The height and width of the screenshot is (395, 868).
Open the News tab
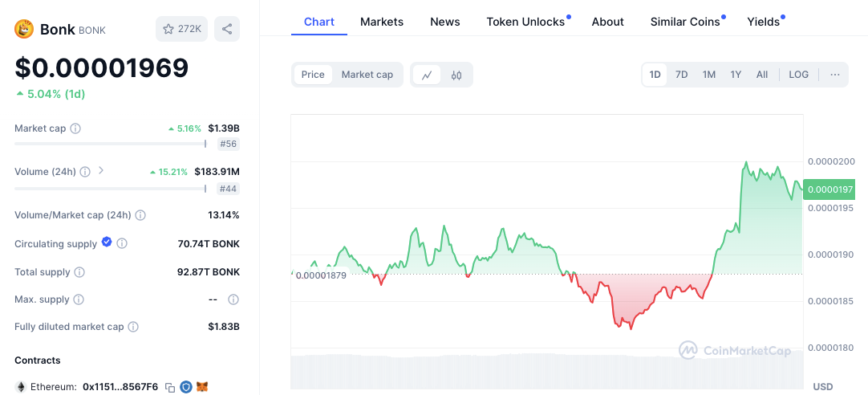click(x=445, y=22)
